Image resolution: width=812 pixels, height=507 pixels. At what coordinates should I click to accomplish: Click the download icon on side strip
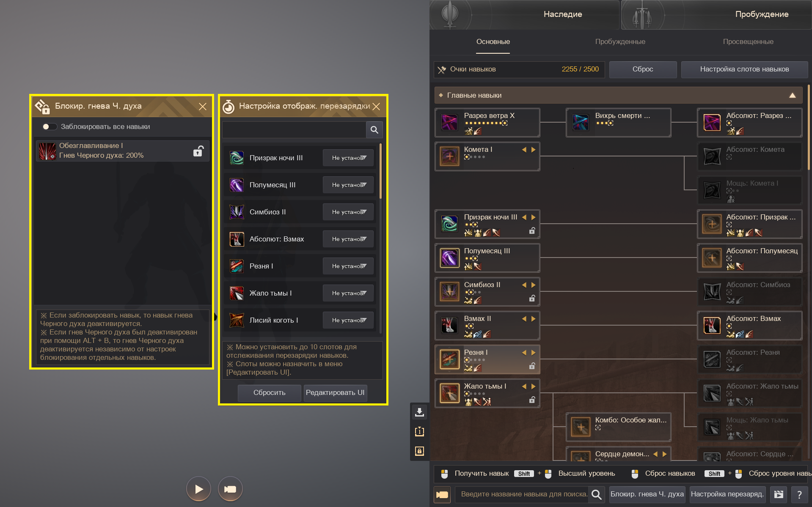pos(419,412)
